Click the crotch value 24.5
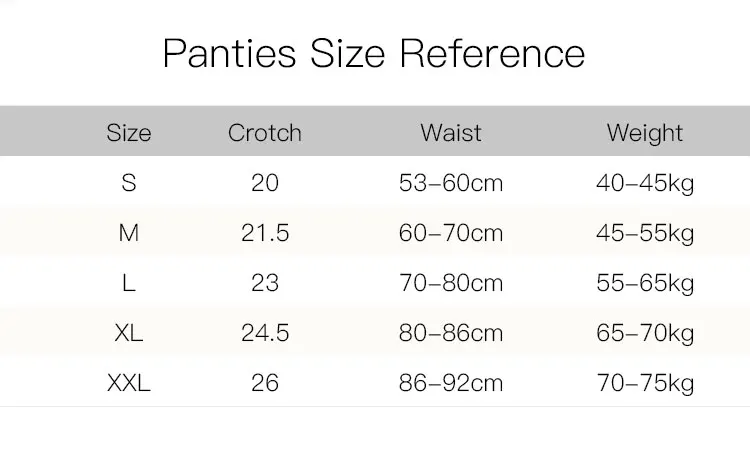This screenshot has width=750, height=460. 265,333
